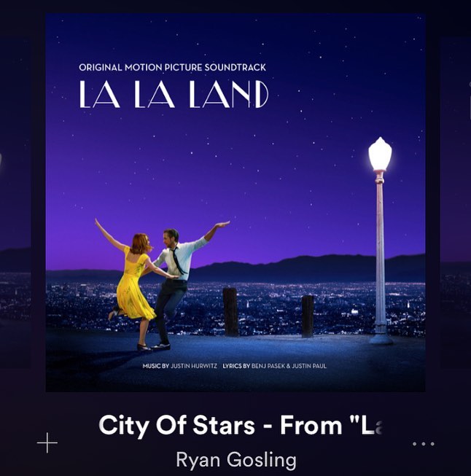This screenshot has height=476, width=471.
Task: Click the man's raised hand on cover
Action: coord(222,225)
